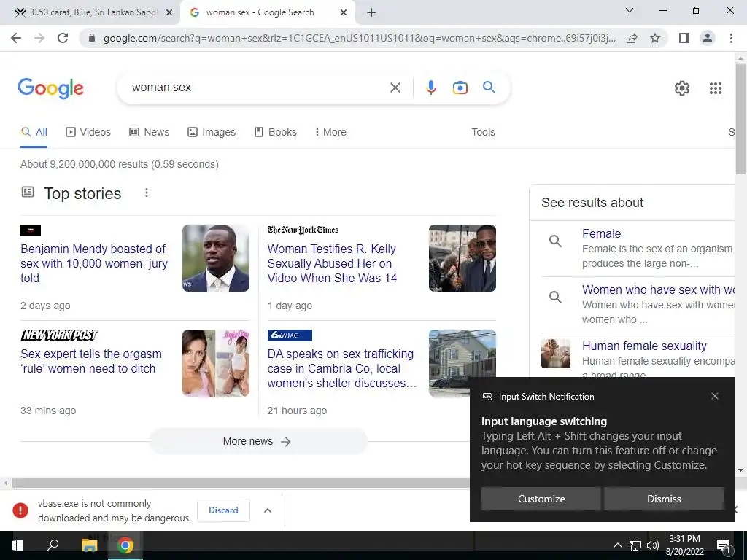
Task: Click the Chrome taskbar icon
Action: [x=125, y=545]
